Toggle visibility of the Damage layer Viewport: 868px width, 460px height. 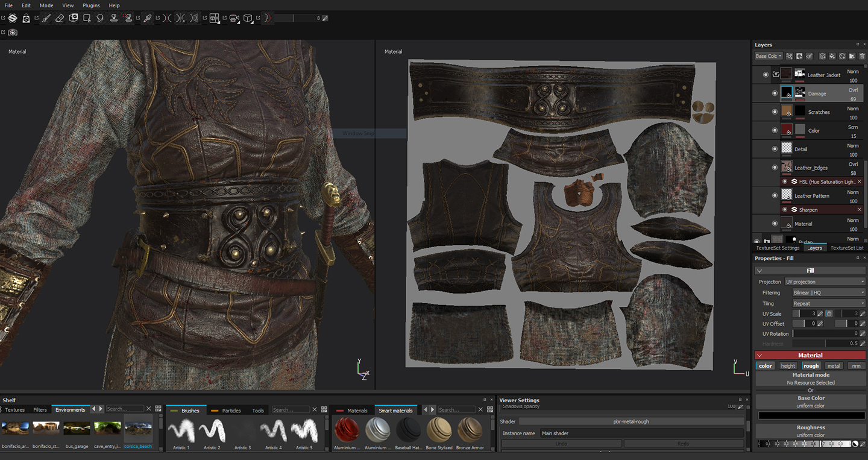pos(775,93)
